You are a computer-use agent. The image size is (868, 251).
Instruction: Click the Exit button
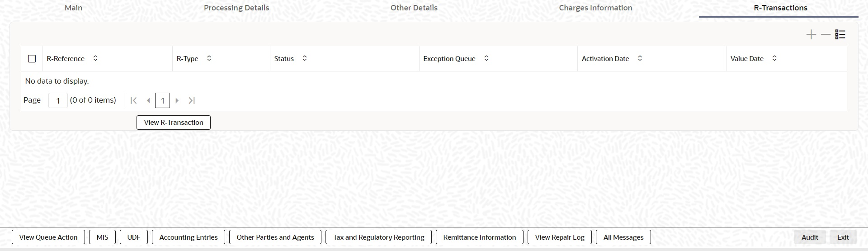(843, 237)
